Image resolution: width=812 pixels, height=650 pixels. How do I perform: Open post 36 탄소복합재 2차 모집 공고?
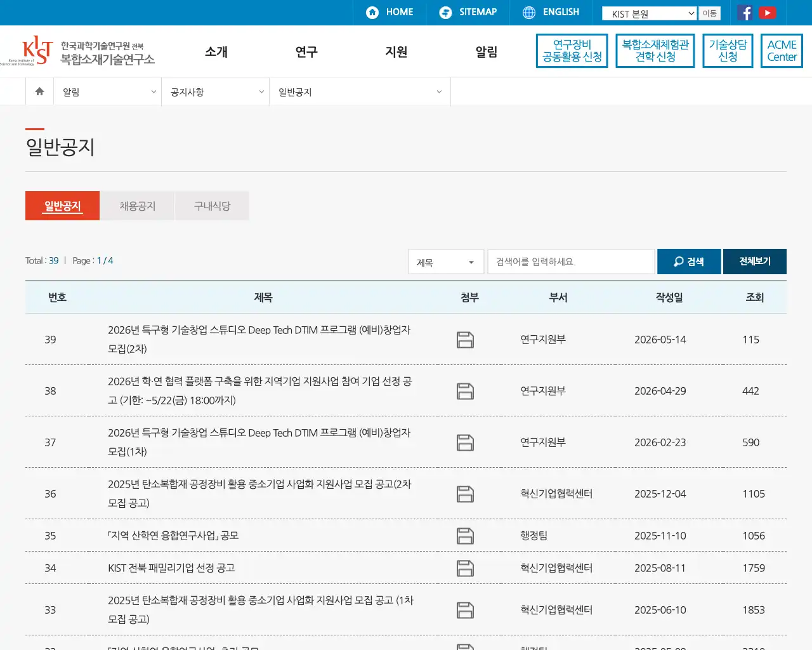click(259, 494)
